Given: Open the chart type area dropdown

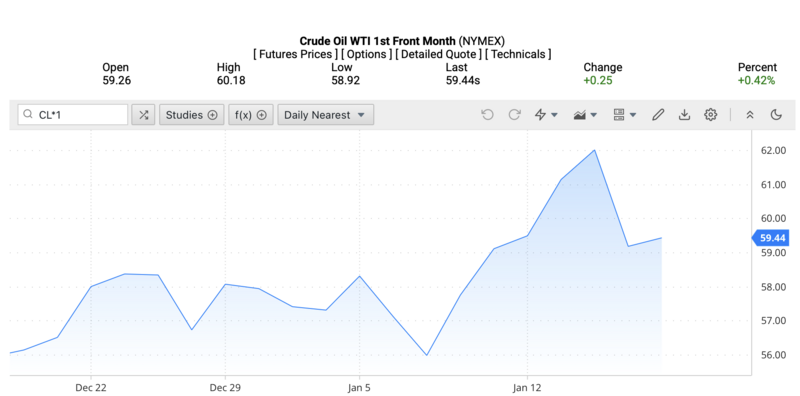Looking at the screenshot, I should coord(585,115).
